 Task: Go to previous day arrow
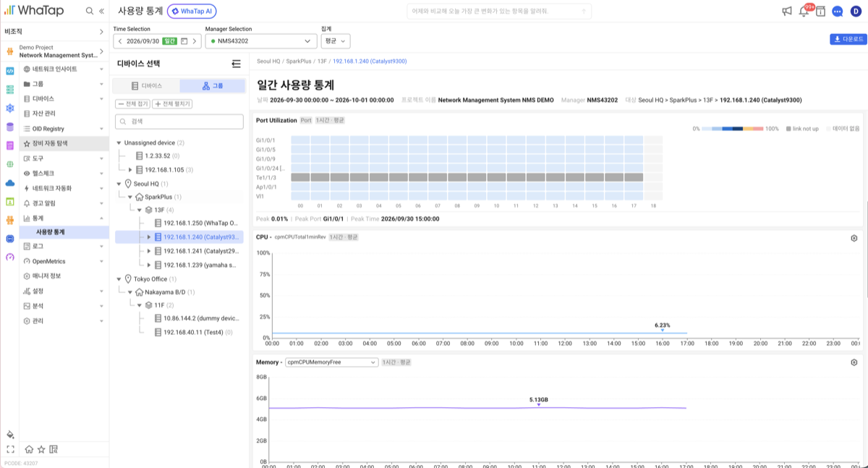(120, 41)
